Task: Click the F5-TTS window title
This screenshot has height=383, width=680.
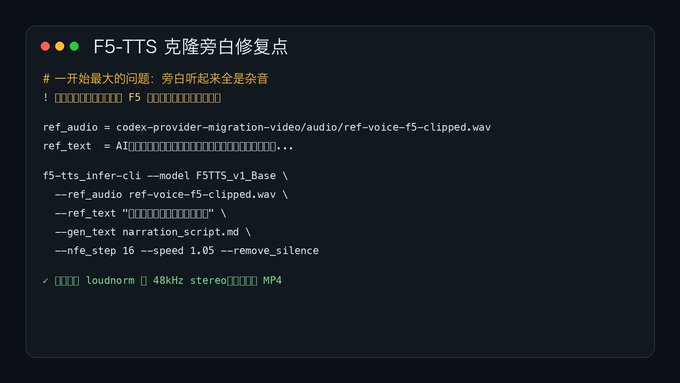Action: click(x=190, y=47)
